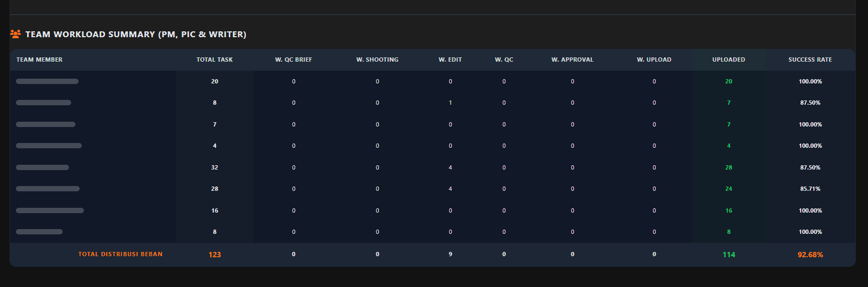This screenshot has height=287, width=868.
Task: Select the Total Task value 16
Action: (x=214, y=210)
